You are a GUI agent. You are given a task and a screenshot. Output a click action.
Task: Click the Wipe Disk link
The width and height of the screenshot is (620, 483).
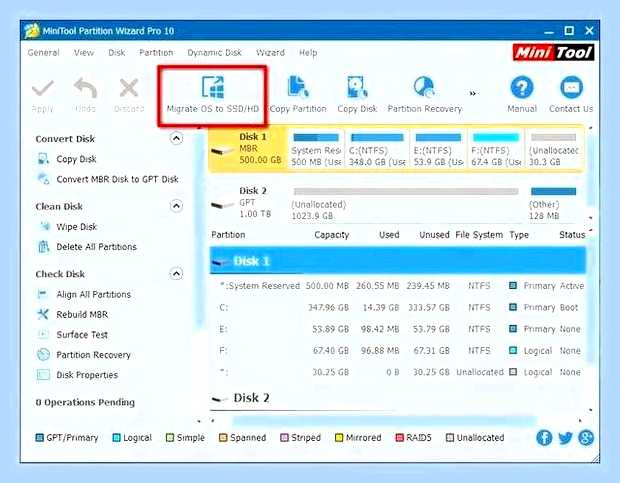(77, 226)
